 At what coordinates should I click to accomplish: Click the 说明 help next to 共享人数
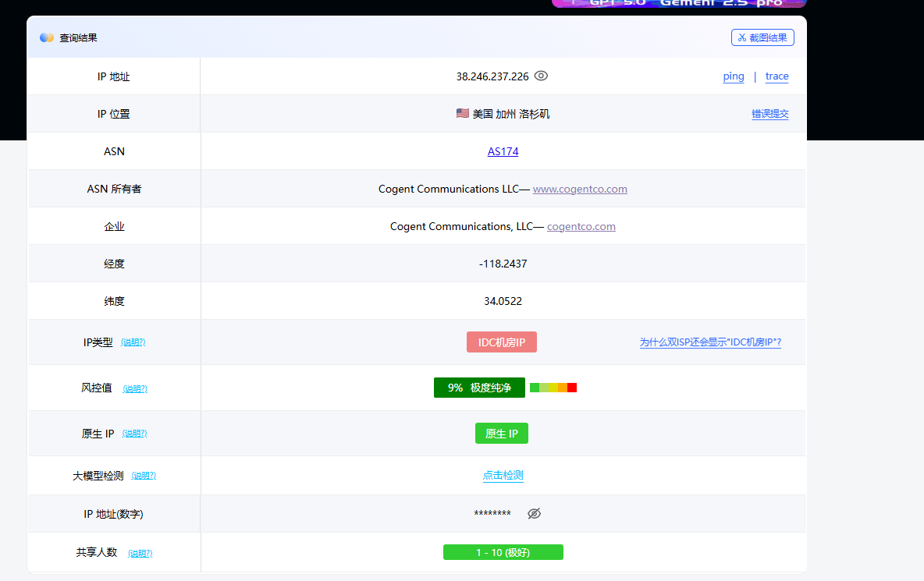pyautogui.click(x=140, y=553)
